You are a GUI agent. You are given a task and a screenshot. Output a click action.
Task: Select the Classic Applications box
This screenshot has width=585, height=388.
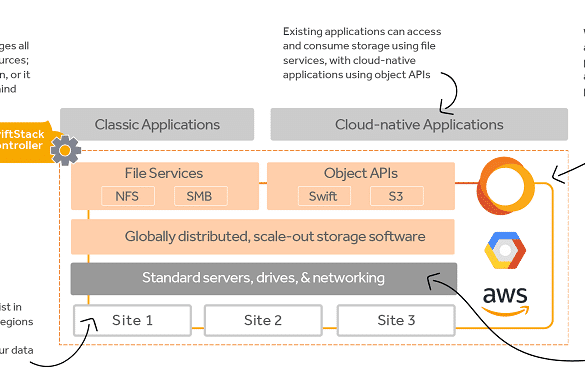pyautogui.click(x=157, y=125)
